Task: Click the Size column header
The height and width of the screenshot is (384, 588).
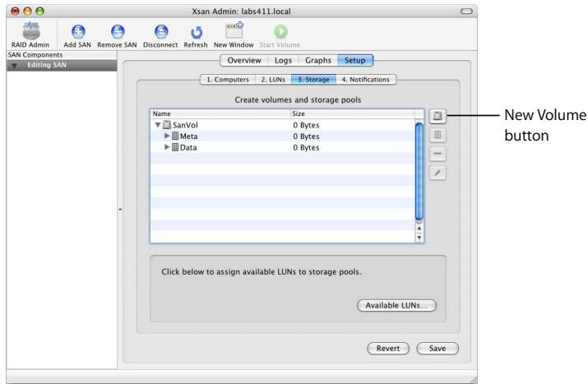Action: click(x=353, y=113)
